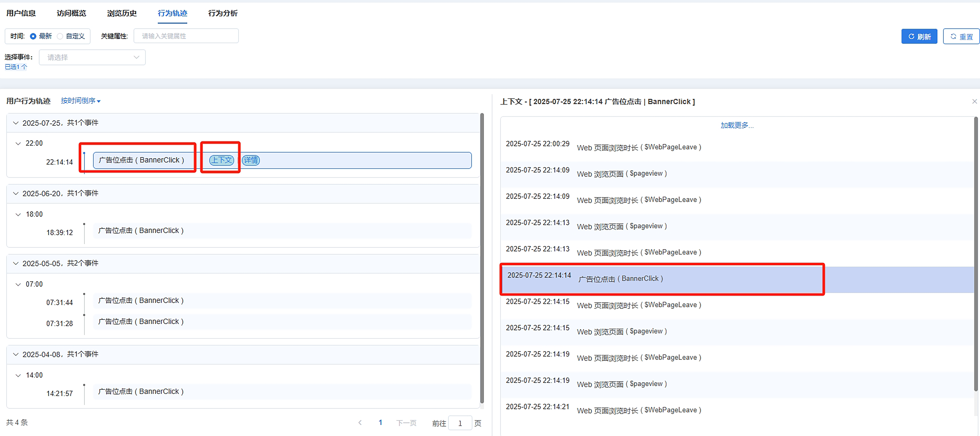Go to previous page arrow
The width and height of the screenshot is (980, 436).
360,423
